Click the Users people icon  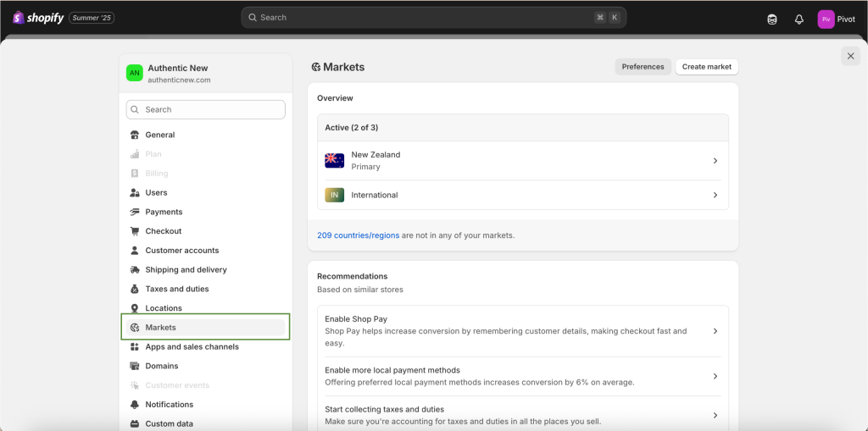click(135, 192)
